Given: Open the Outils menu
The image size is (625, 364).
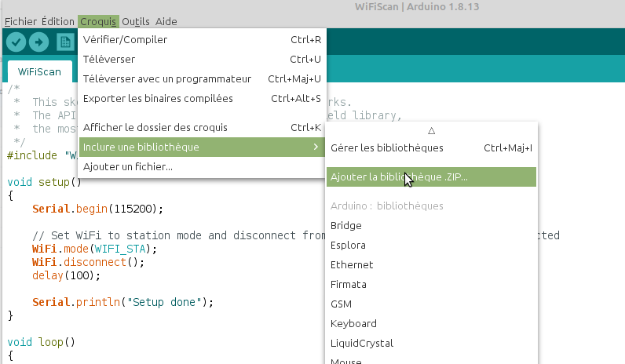Looking at the screenshot, I should pos(136,21).
